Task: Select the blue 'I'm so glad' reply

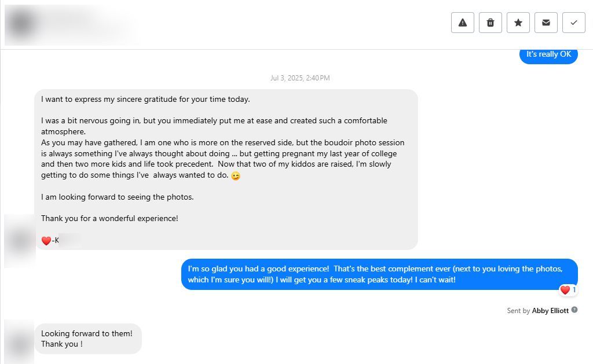Action: pos(379,274)
